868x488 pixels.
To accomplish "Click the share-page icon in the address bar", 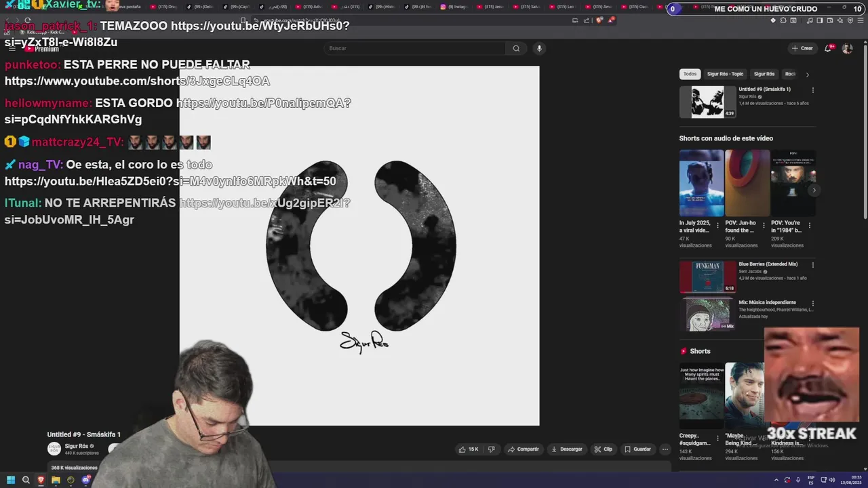I will coord(587,20).
